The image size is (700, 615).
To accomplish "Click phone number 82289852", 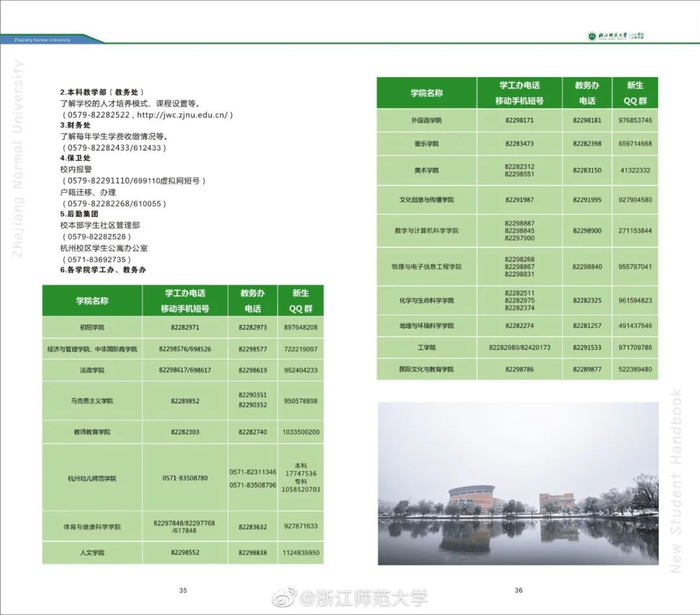I will (185, 401).
